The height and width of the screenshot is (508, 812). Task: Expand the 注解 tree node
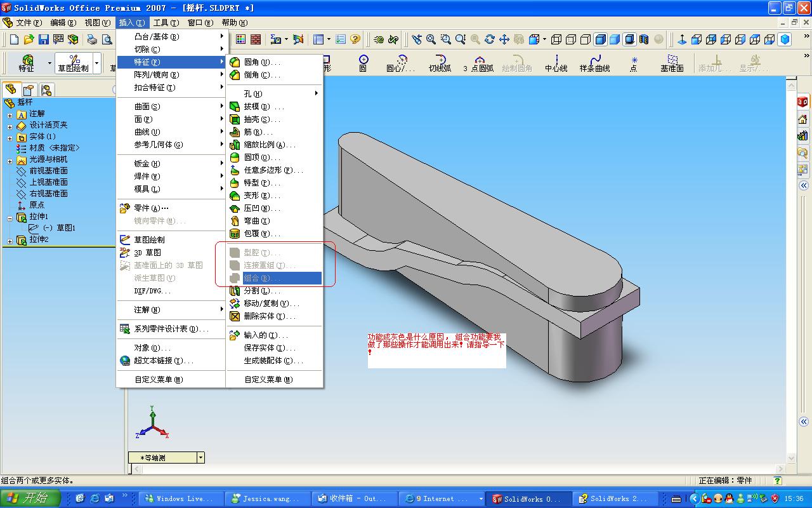pos(10,116)
